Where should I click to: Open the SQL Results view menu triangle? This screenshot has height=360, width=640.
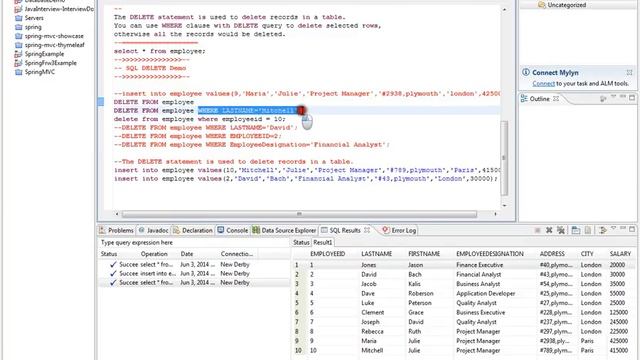(613, 229)
